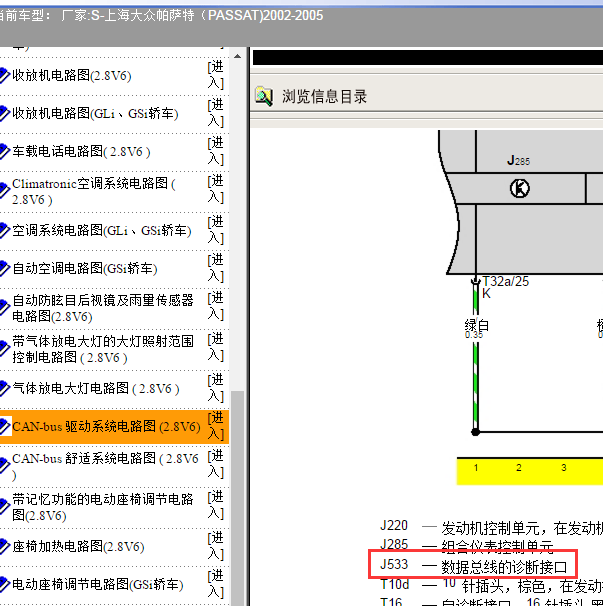Open CAN-bus 舒适系统电路图 link
Image resolution: width=603 pixels, height=606 pixels.
(105, 466)
